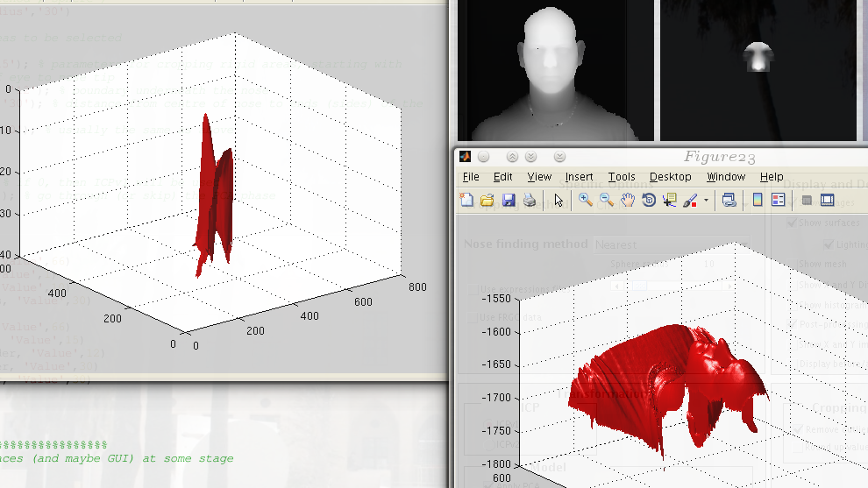
Task: Click the -1600 axis tick in Figure 23
Action: 496,332
